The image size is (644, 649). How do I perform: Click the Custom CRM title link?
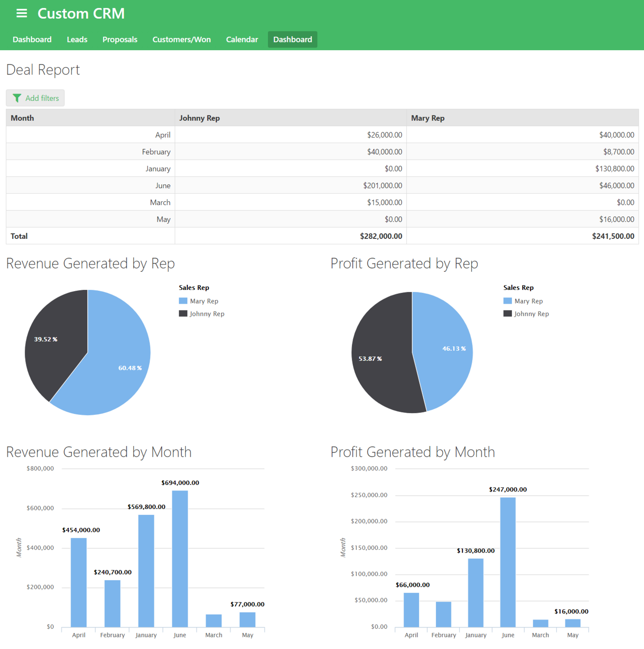pyautogui.click(x=81, y=13)
